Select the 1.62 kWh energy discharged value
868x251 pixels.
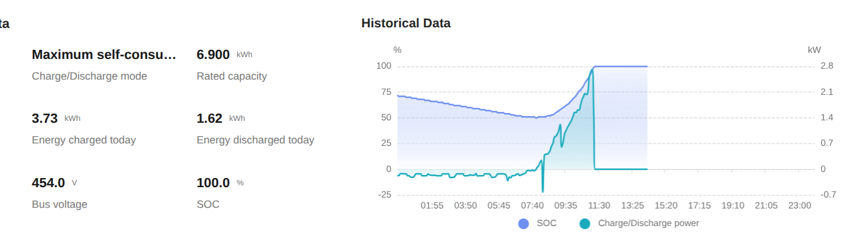coord(210,119)
